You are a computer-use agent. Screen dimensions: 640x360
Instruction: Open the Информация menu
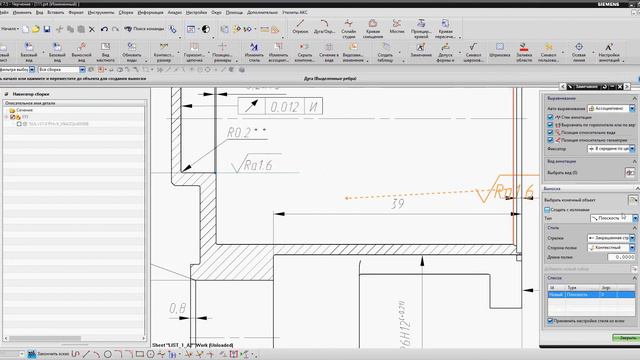(x=150, y=13)
